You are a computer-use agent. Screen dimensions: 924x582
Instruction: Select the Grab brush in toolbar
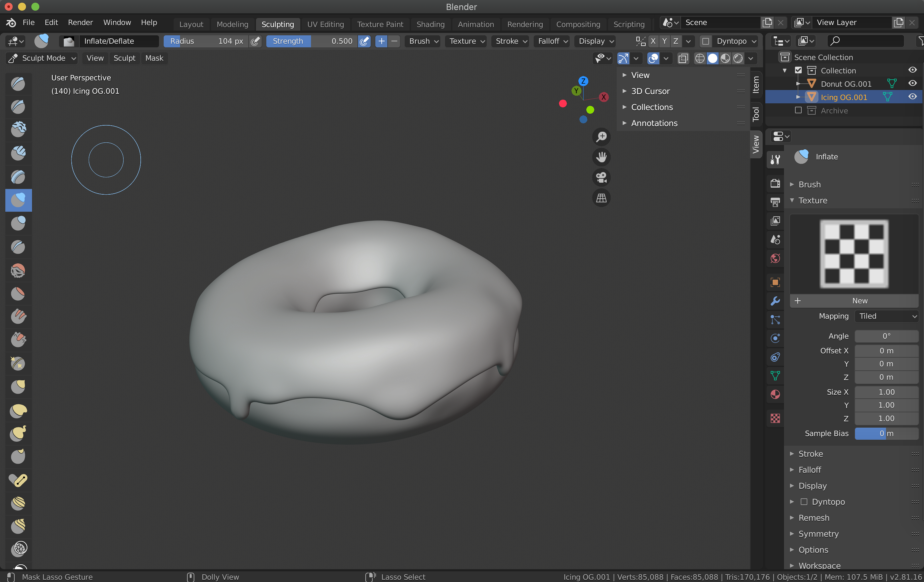pos(18,387)
